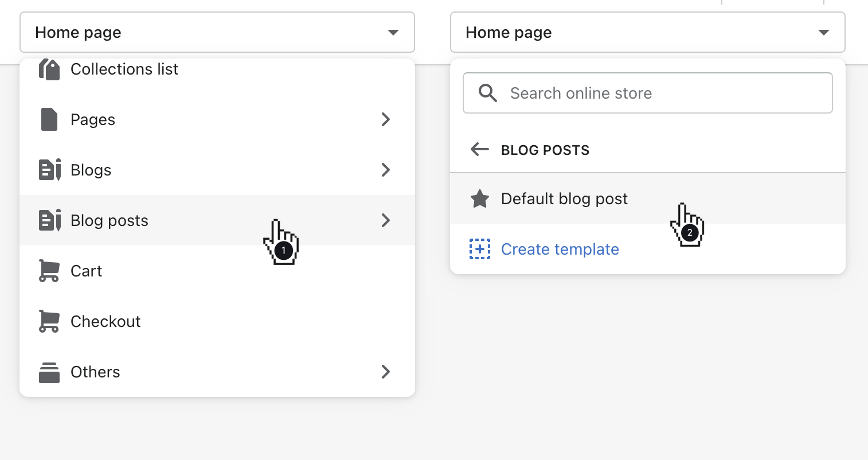Select Cart from the page menu

tap(86, 271)
